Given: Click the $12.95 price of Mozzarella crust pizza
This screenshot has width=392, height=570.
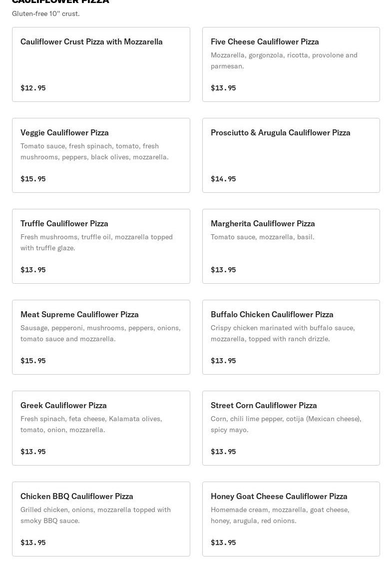Looking at the screenshot, I should click(33, 88).
